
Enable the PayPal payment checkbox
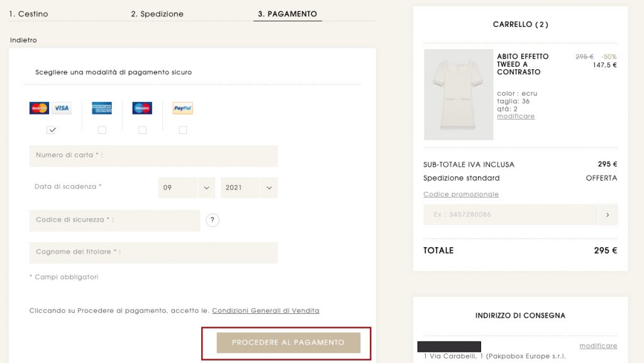pyautogui.click(x=182, y=130)
